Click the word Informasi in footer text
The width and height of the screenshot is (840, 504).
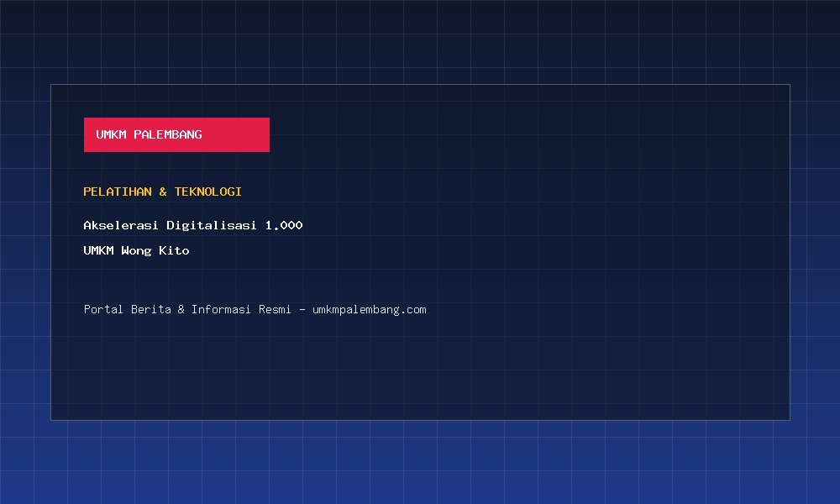221,310
